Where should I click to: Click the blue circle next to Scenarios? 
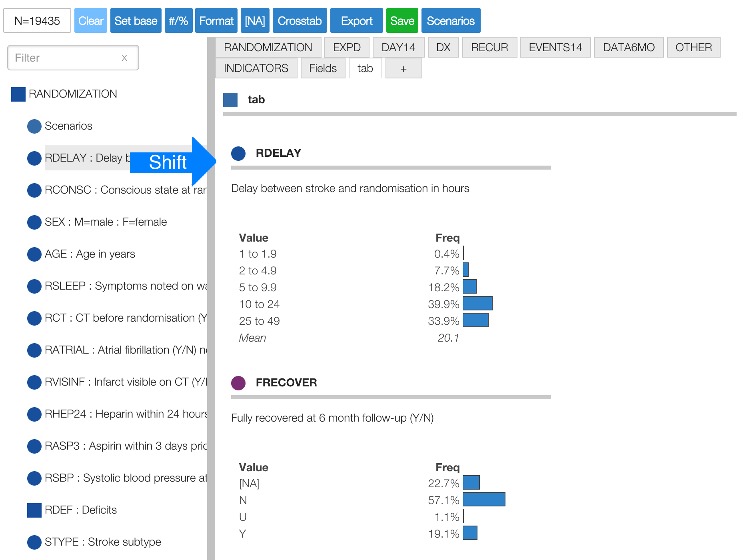(x=34, y=126)
